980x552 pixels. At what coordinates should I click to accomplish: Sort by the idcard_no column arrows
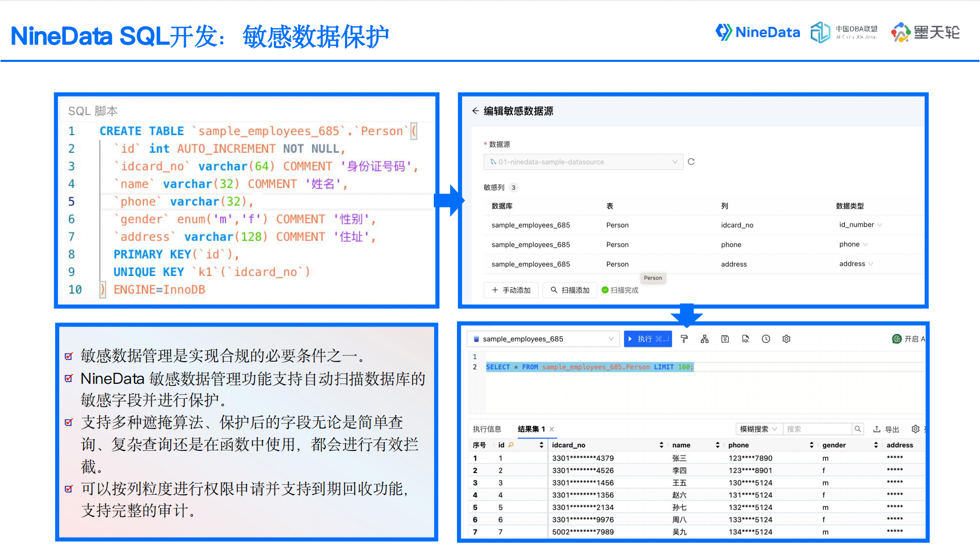click(x=661, y=445)
